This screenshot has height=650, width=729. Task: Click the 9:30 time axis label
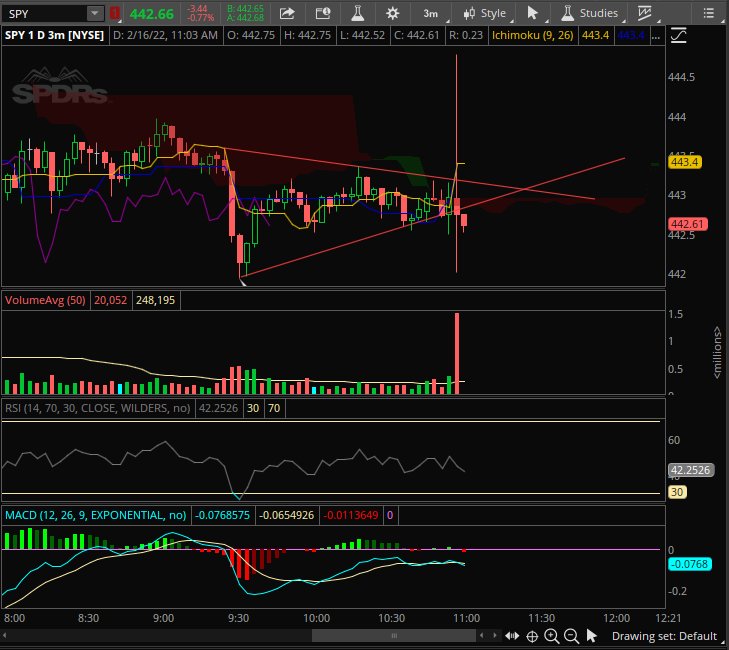pyautogui.click(x=238, y=618)
